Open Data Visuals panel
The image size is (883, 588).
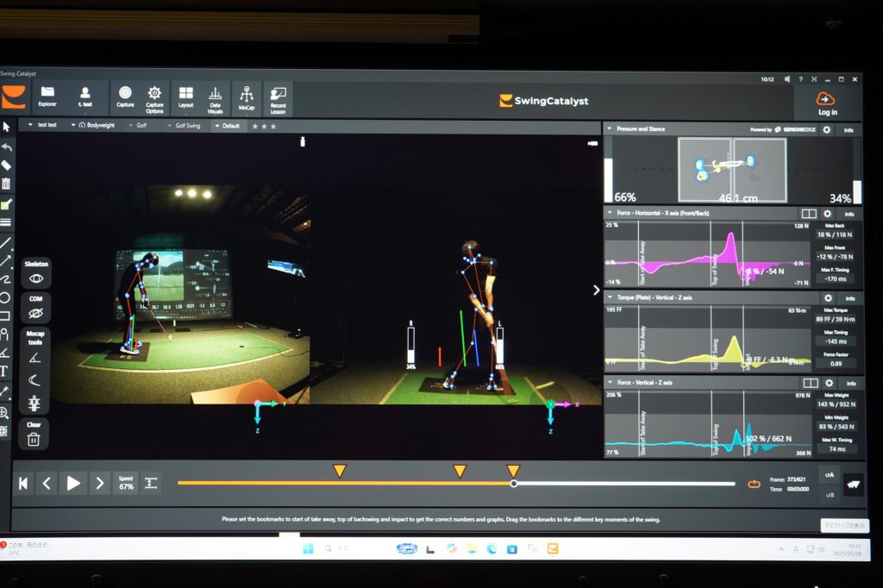click(x=216, y=94)
